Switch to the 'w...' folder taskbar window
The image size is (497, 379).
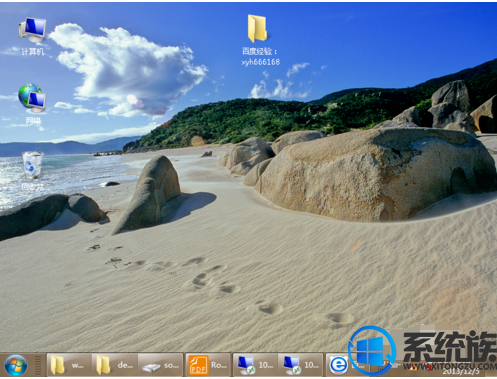point(69,365)
